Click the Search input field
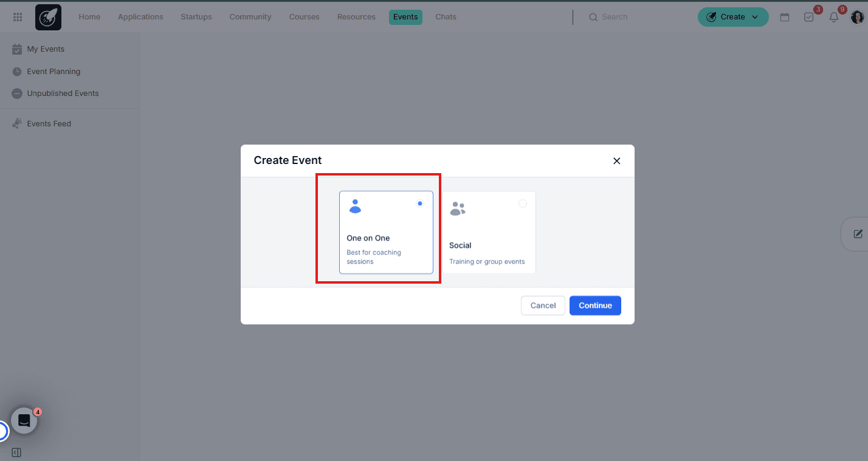Image resolution: width=868 pixels, height=461 pixels. click(x=638, y=17)
